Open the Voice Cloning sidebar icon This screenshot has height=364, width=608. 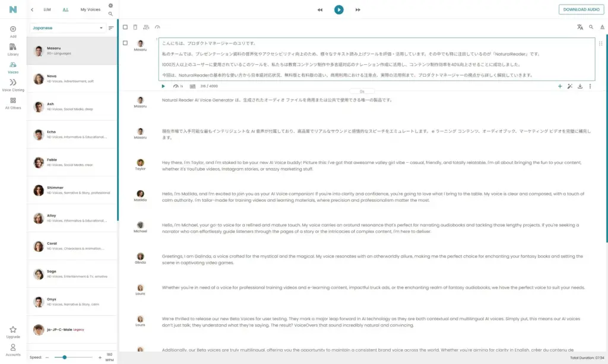click(x=13, y=83)
